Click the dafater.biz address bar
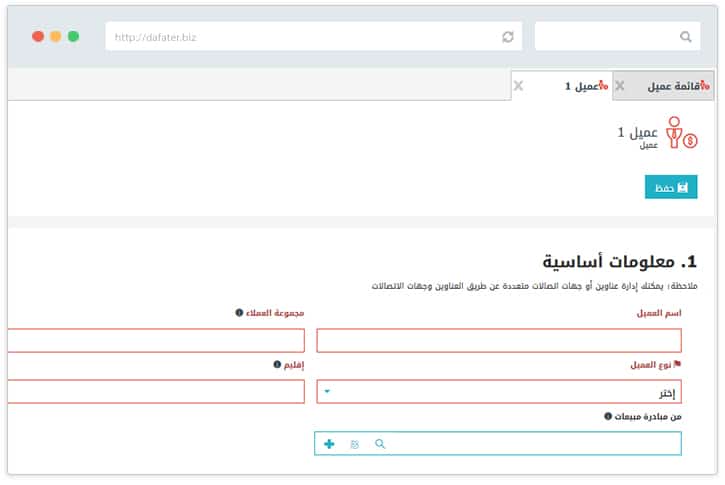This screenshot has width=725, height=485. point(300,37)
